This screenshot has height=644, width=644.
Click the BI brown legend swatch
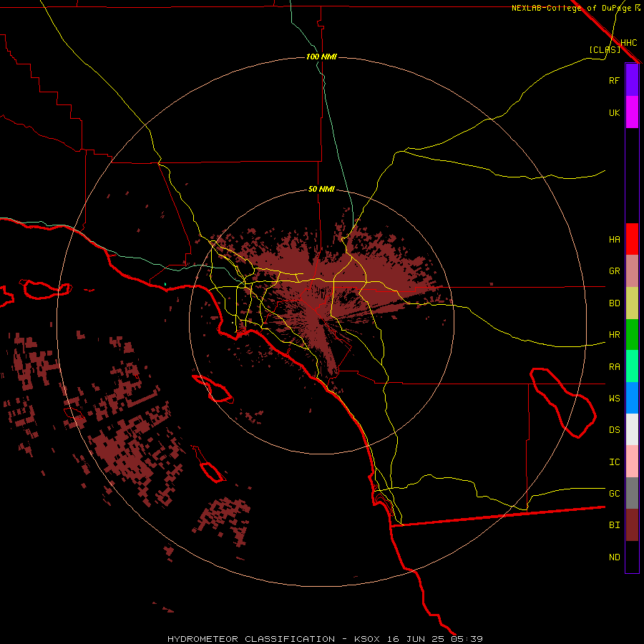[x=632, y=525]
